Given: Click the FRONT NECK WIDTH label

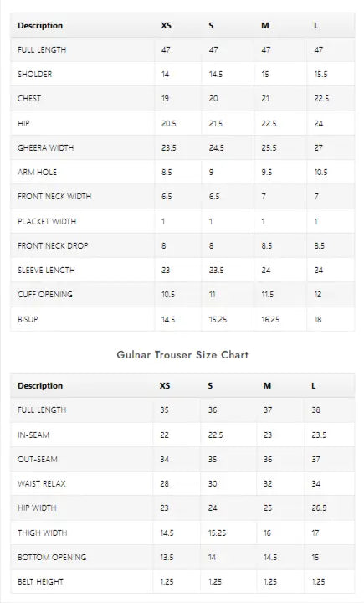Looking at the screenshot, I should pyautogui.click(x=54, y=197).
